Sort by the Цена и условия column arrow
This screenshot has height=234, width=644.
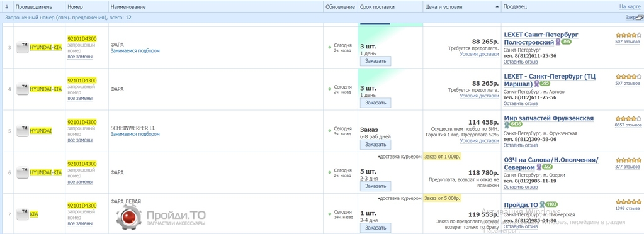(497, 7)
